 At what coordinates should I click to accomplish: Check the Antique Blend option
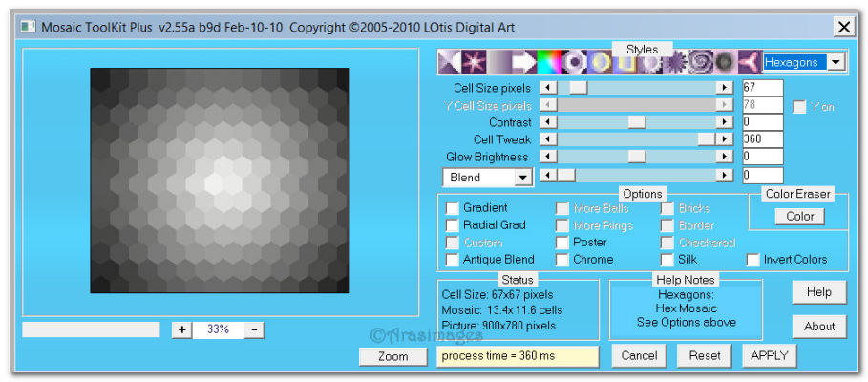(453, 260)
